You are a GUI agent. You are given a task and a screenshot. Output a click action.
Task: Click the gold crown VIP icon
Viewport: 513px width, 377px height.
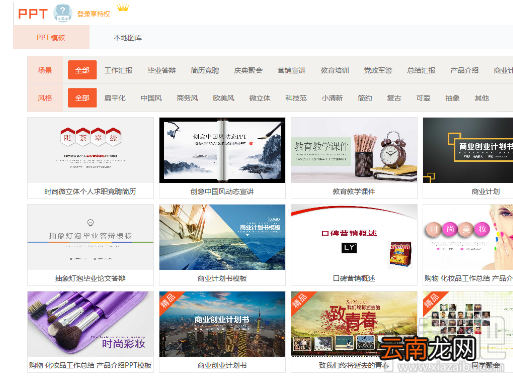point(123,7)
